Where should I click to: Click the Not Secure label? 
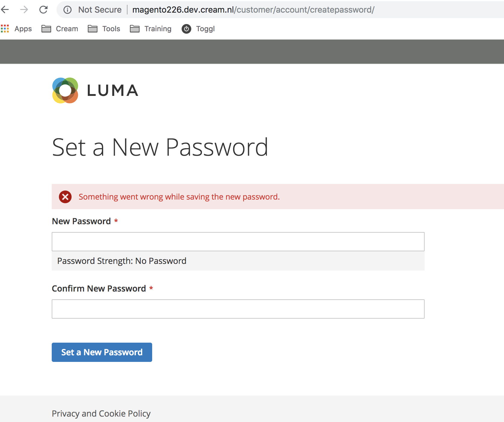[100, 10]
